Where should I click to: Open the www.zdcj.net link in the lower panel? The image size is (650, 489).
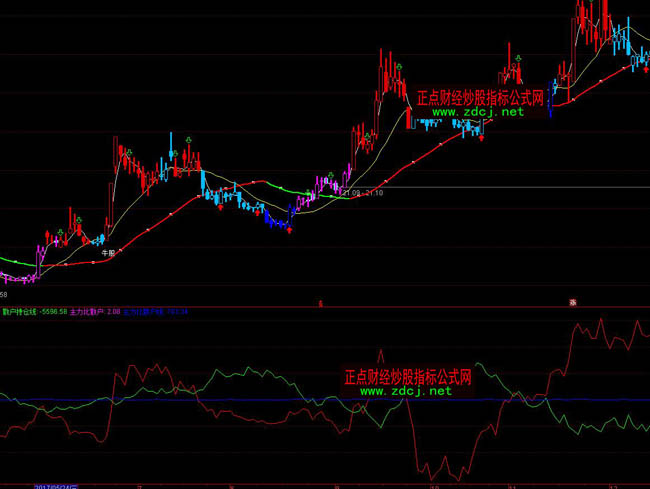(405, 391)
